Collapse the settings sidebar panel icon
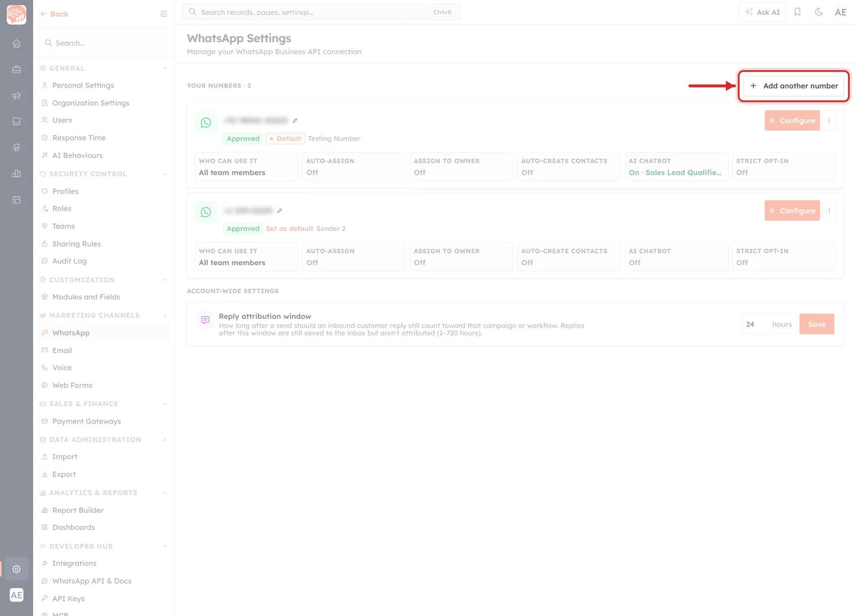 click(x=164, y=14)
